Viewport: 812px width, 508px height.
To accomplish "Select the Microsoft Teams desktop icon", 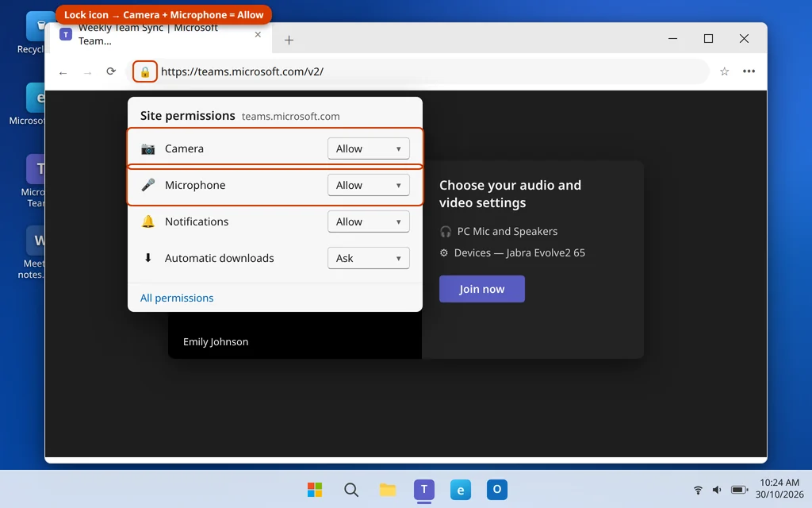I will (x=34, y=180).
